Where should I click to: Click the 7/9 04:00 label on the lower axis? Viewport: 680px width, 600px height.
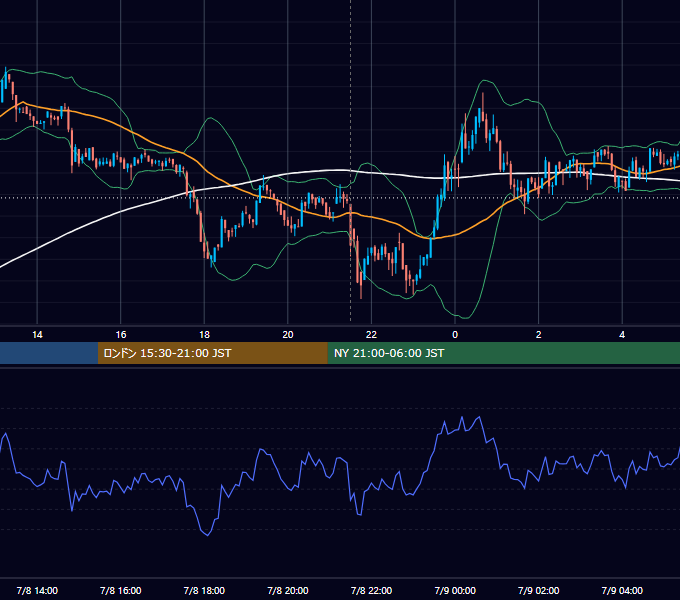[622, 590]
